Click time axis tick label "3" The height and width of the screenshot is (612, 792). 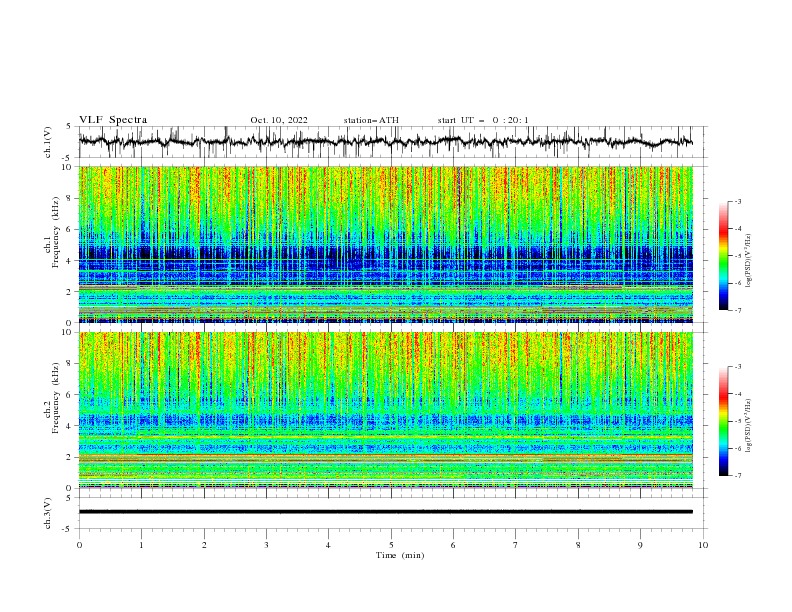pyautogui.click(x=266, y=545)
